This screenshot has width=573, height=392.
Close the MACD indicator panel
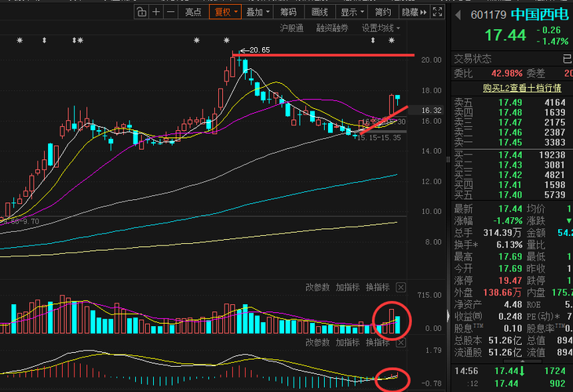[x=401, y=343]
